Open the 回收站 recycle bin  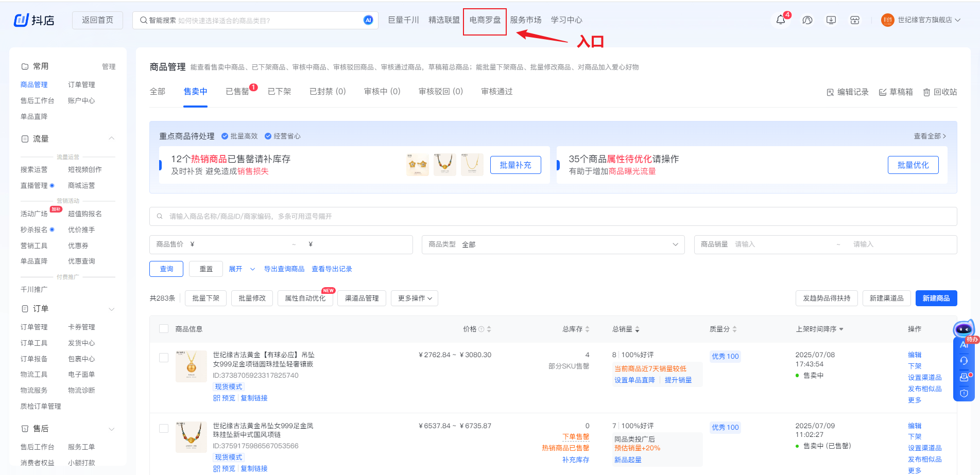point(940,92)
